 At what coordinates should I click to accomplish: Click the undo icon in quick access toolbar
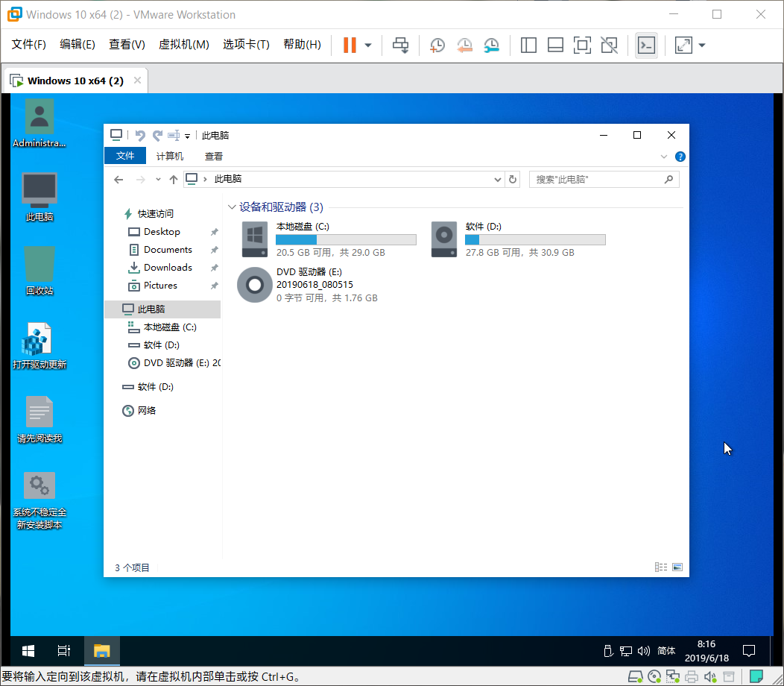140,136
